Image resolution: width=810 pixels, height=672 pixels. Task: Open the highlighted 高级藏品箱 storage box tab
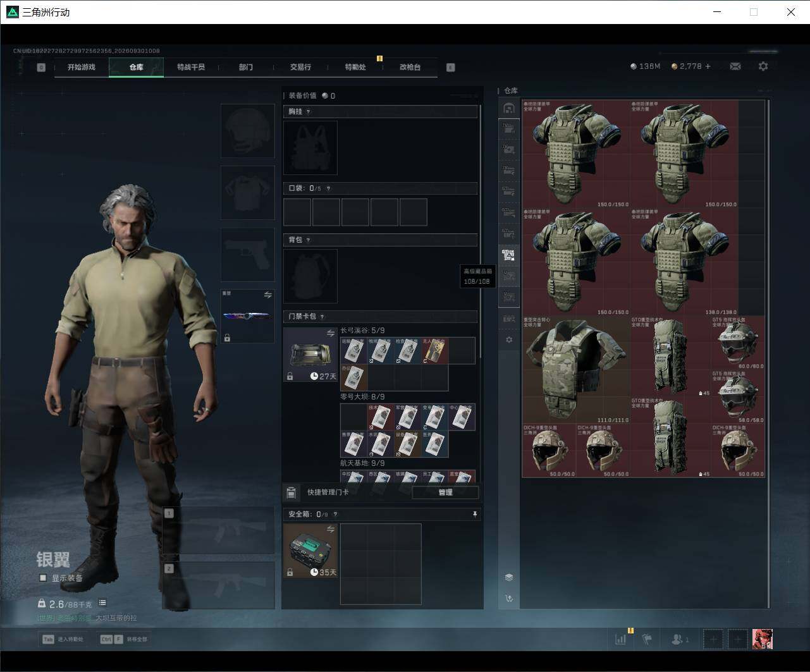point(508,255)
